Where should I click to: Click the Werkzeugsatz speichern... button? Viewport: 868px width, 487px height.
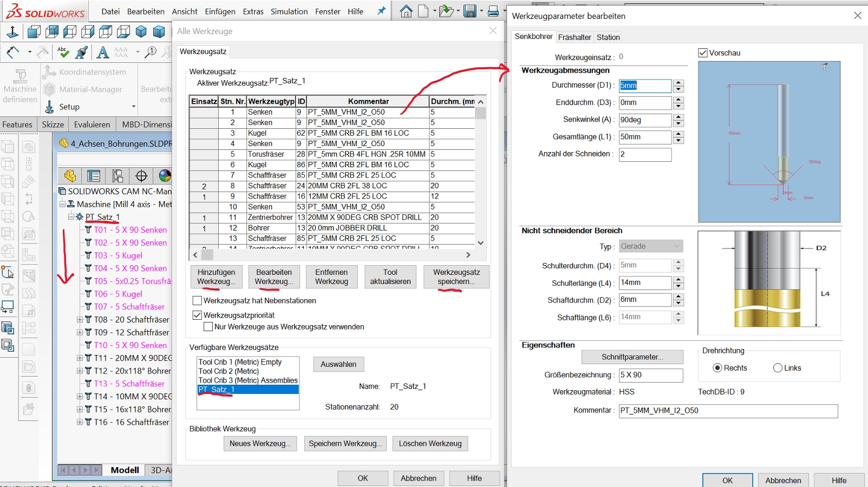(456, 277)
